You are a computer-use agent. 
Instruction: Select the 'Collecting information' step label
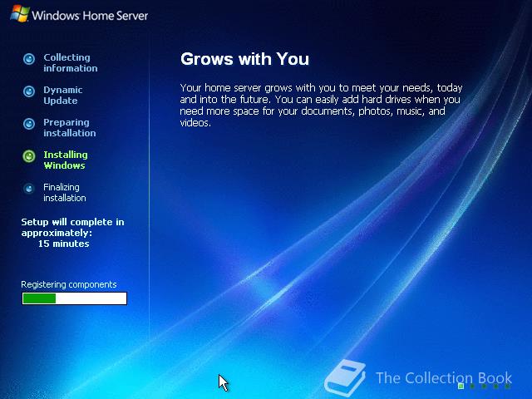70,63
